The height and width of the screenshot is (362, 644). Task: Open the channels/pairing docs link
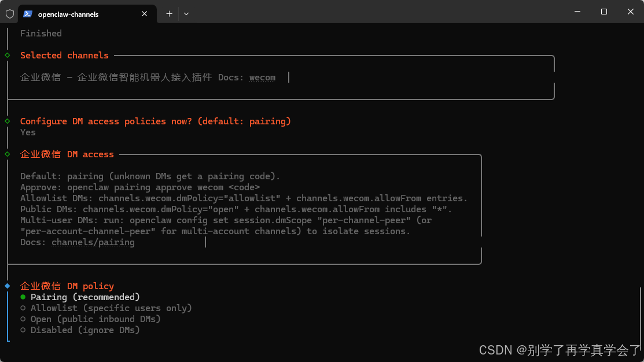click(x=93, y=242)
